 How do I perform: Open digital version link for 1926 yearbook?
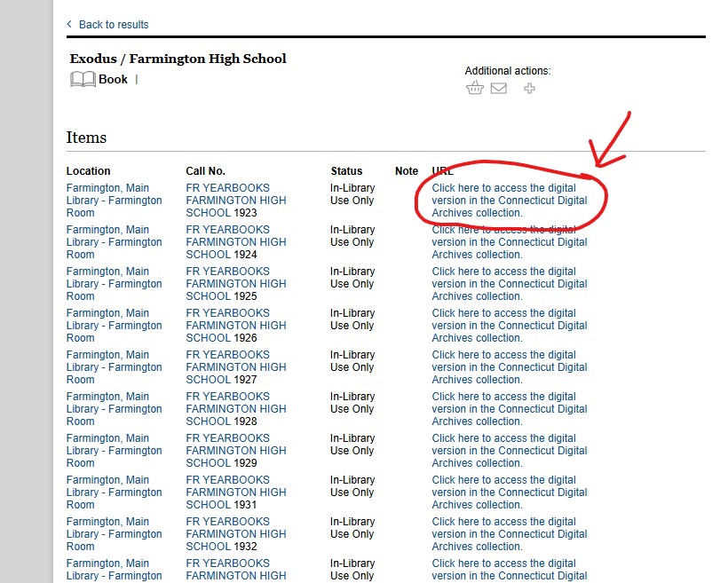pos(510,326)
